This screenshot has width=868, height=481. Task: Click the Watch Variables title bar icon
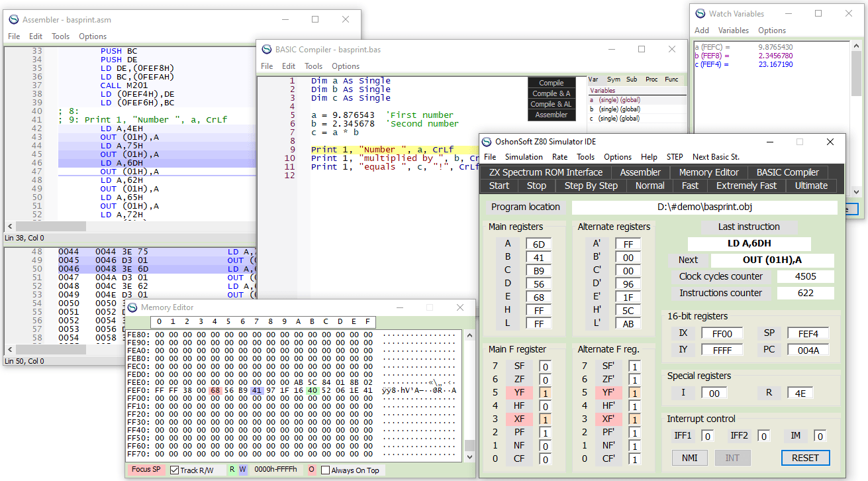[700, 14]
